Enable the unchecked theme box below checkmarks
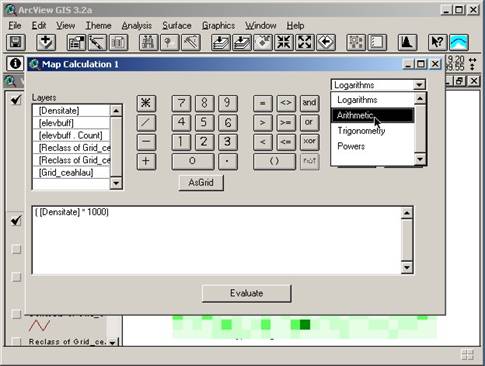The height and width of the screenshot is (366, 485). pos(16,249)
